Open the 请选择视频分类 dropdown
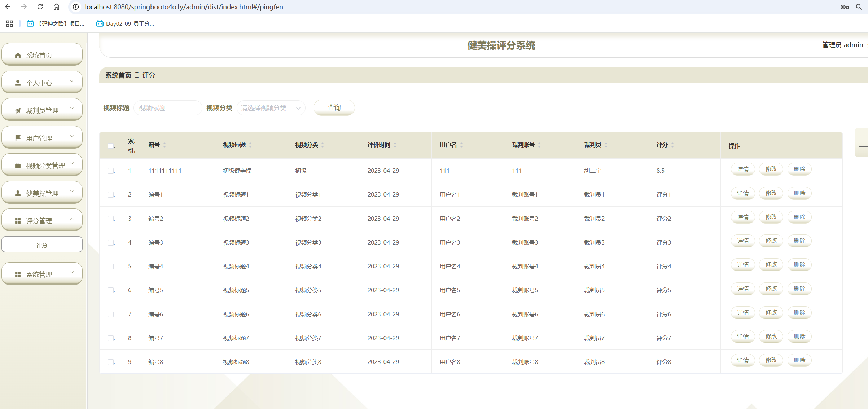Viewport: 868px width, 409px height. pos(271,108)
